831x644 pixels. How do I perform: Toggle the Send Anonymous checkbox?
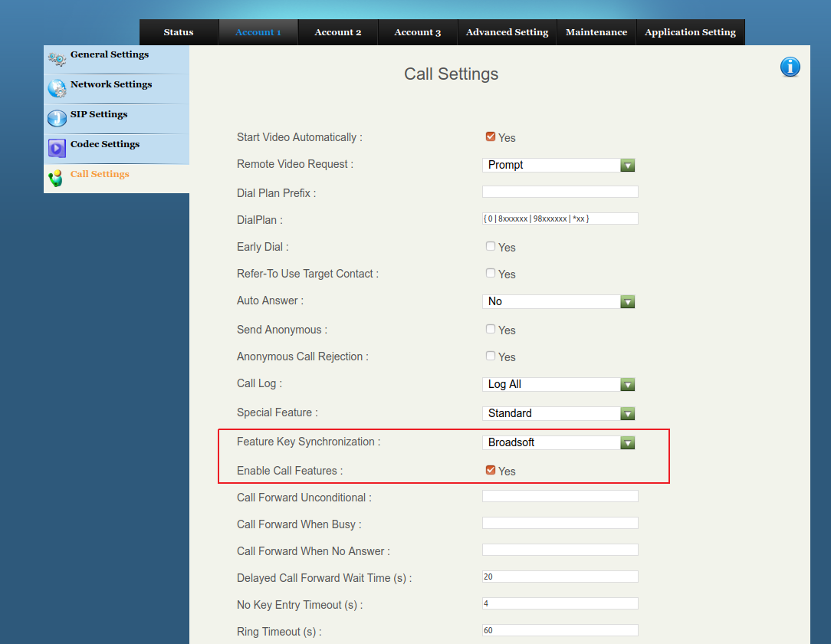point(491,330)
